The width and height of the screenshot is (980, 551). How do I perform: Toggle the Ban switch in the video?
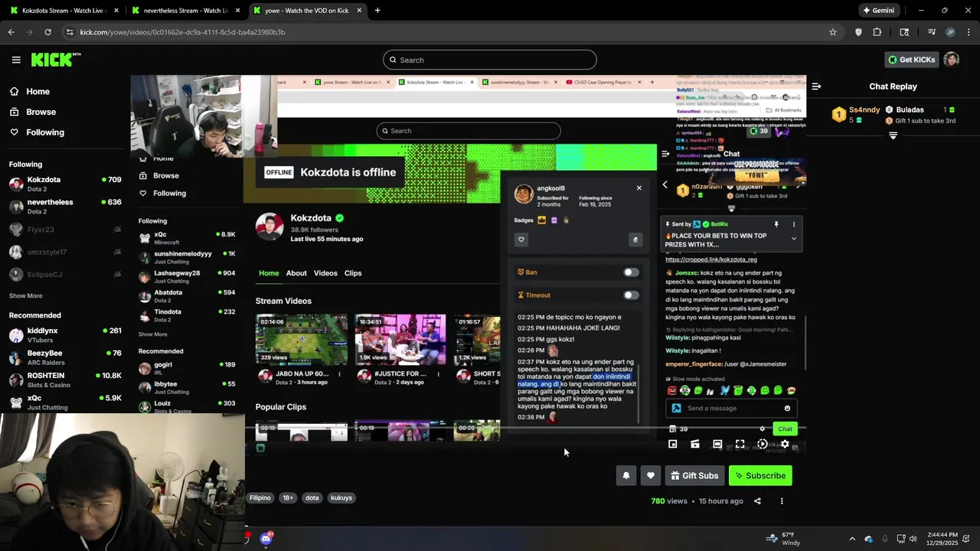[x=631, y=272]
